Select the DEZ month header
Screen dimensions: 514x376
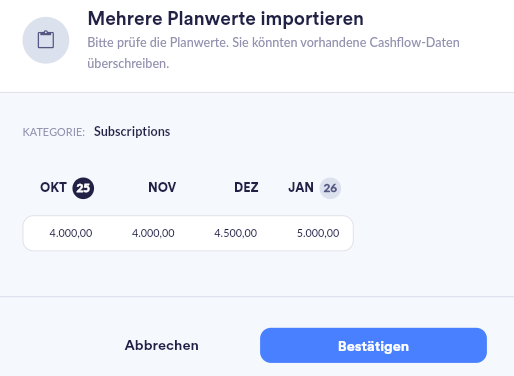[x=246, y=187]
